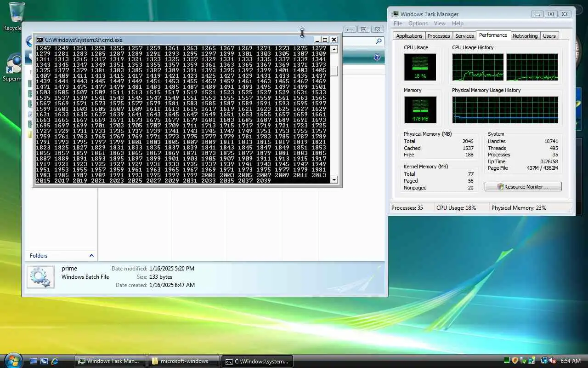Collapse the Folders pane chevron in Explorer
The height and width of the screenshot is (368, 588).
[x=91, y=256]
